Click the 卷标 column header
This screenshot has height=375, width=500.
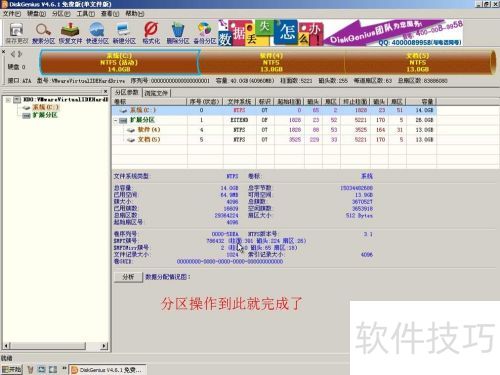click(149, 102)
